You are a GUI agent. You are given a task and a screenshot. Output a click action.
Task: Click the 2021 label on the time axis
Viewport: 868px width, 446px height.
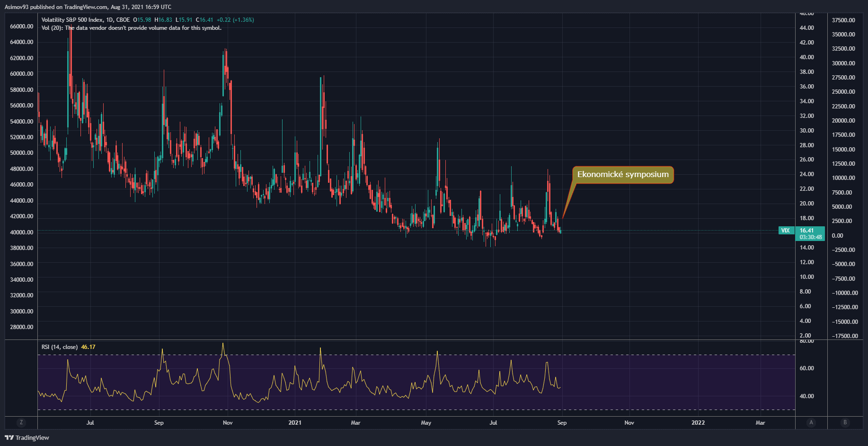[295, 423]
